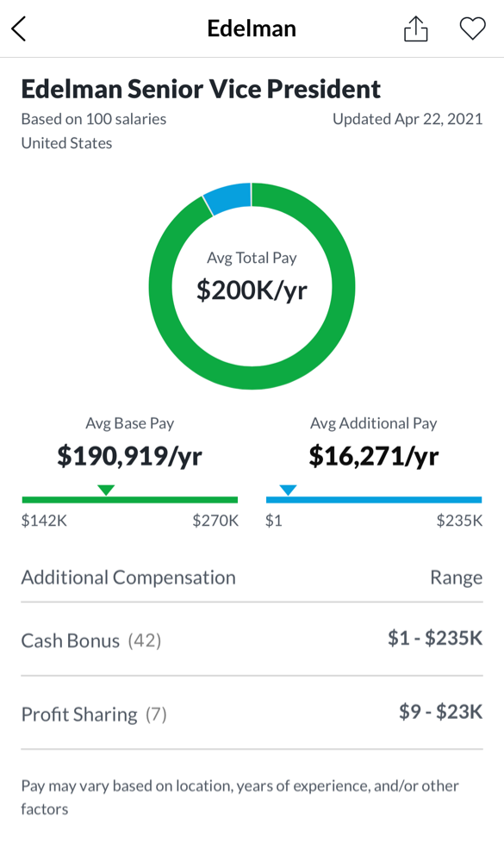The image size is (504, 856).
Task: Tap the $9 - $23K profit sharing range
Action: click(441, 710)
